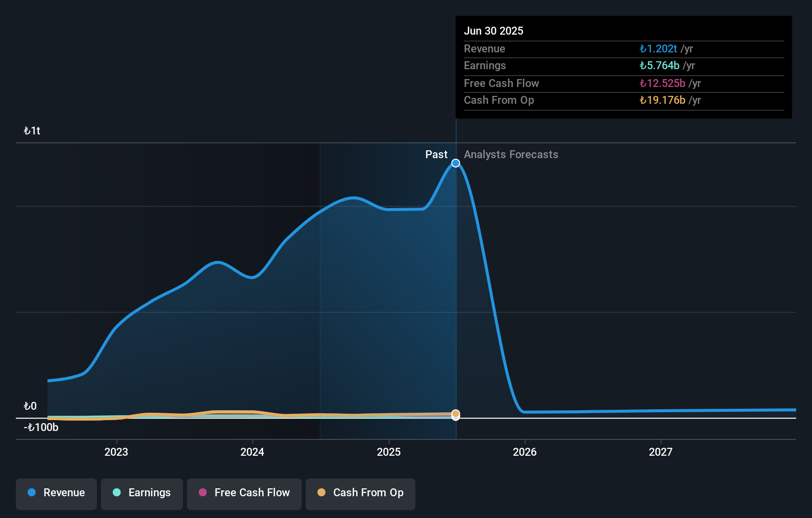Click the Free Cash Flow value ₺12.525b

click(662, 83)
